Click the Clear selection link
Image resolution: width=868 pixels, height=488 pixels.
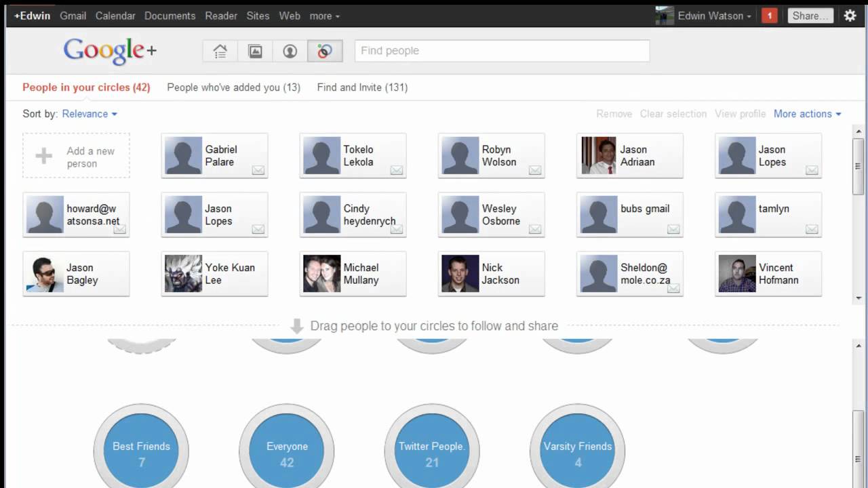(x=673, y=114)
